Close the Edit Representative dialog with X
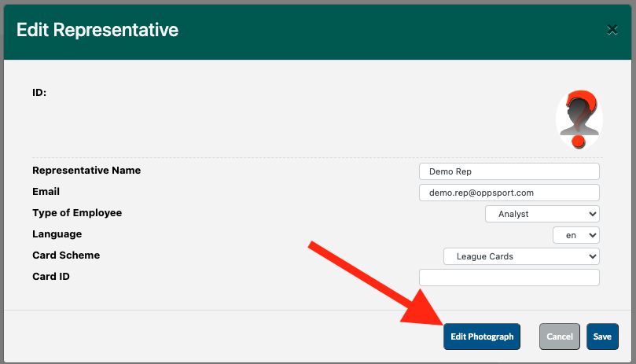636x364 pixels. 612,30
